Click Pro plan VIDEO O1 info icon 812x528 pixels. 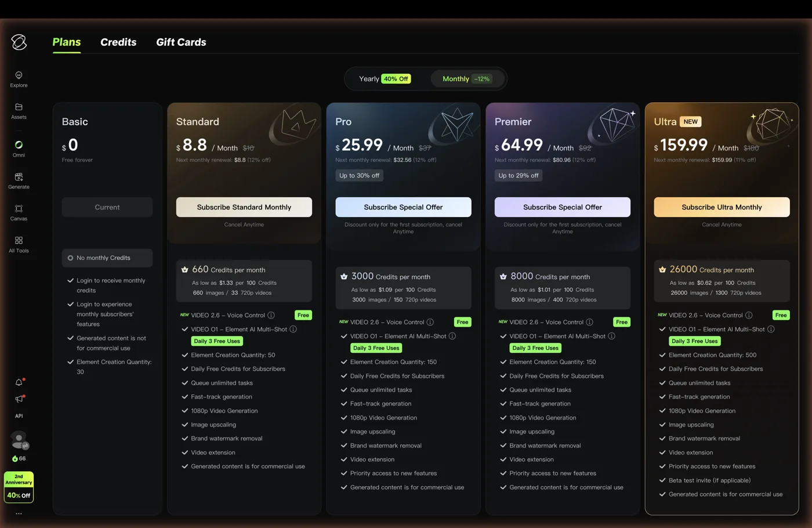click(x=452, y=336)
